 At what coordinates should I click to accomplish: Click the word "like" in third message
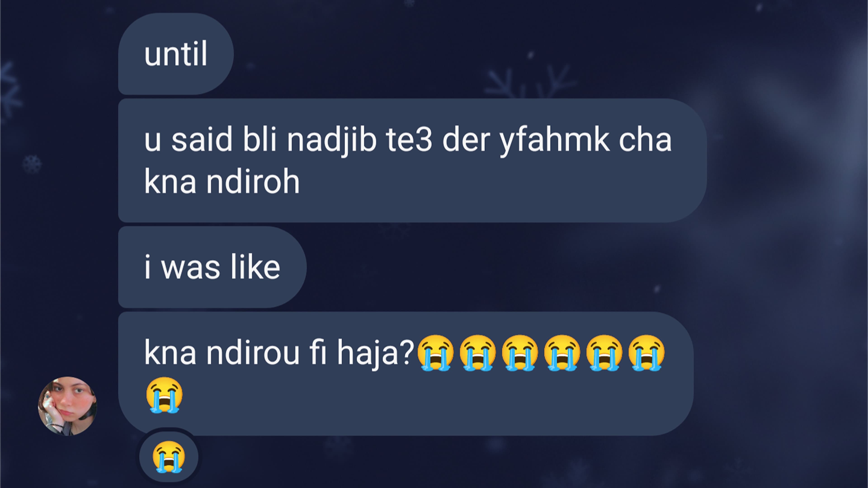(255, 267)
